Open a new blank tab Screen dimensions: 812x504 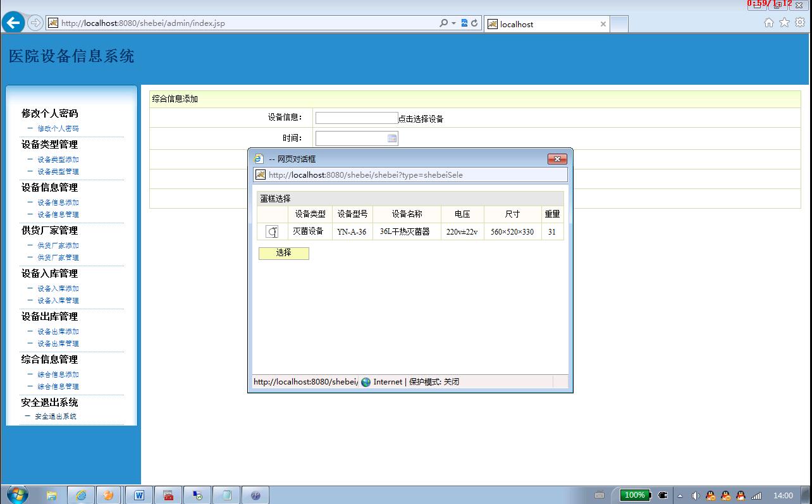click(619, 24)
